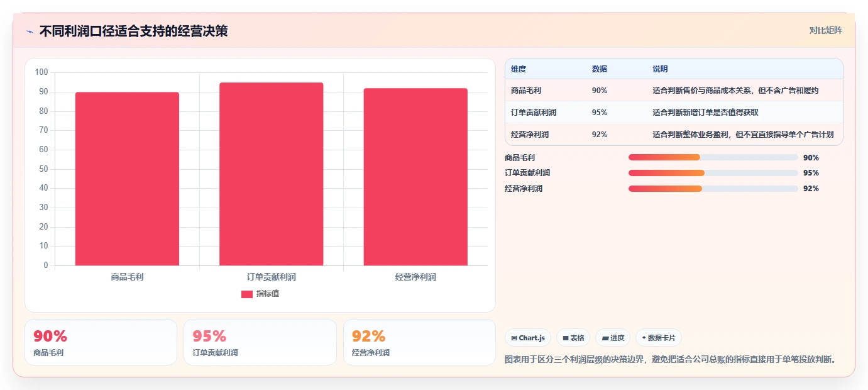This screenshot has height=390, width=868.
Task: Open the 95% 订单贡献利润 data card
Action: point(260,342)
